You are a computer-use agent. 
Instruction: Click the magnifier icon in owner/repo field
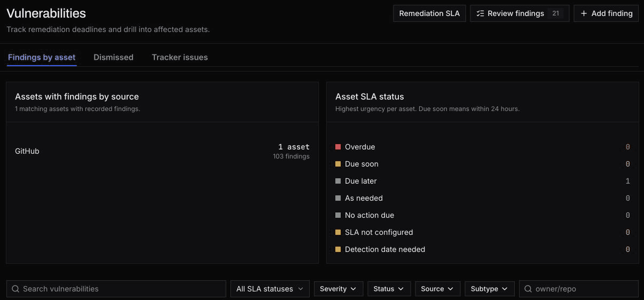pos(528,289)
